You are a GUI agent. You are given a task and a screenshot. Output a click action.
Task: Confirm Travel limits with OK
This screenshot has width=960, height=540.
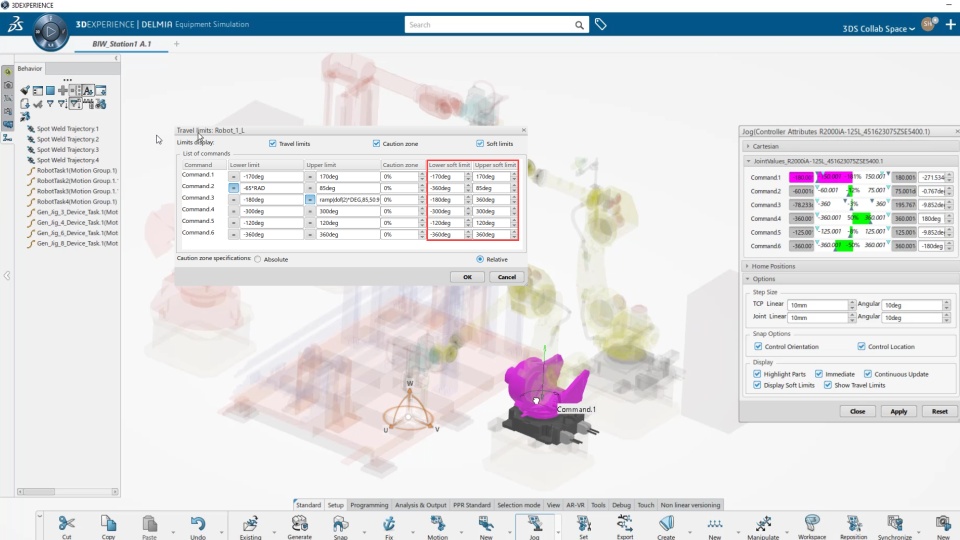[x=467, y=277]
